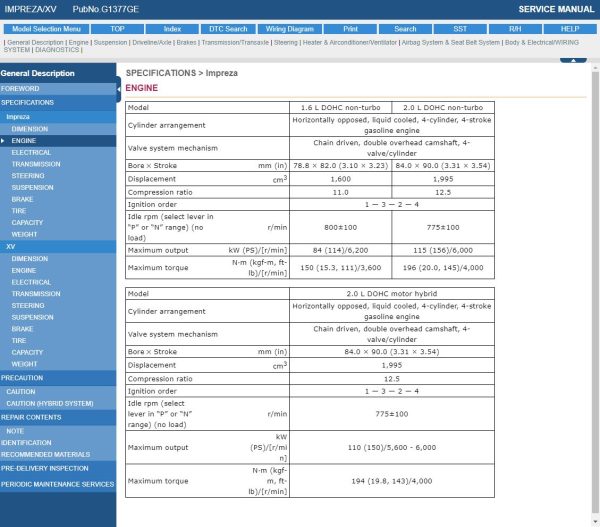The image size is (600, 527).
Task: Select the XV sidebar entry
Action: pos(58,246)
